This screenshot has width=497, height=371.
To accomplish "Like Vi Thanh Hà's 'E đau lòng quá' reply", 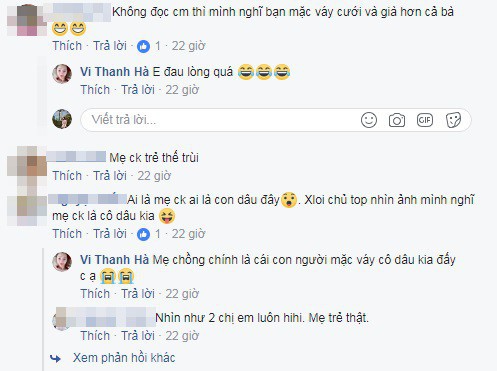I will (x=95, y=90).
